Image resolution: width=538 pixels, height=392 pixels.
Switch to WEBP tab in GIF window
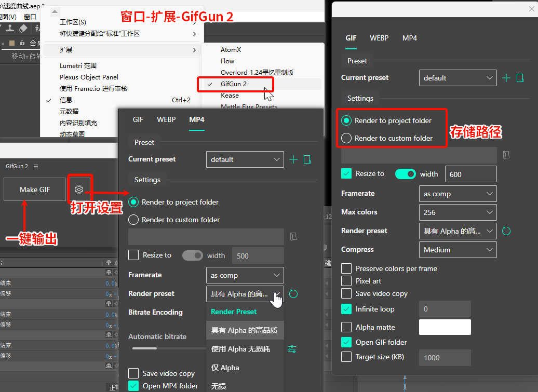tap(379, 38)
